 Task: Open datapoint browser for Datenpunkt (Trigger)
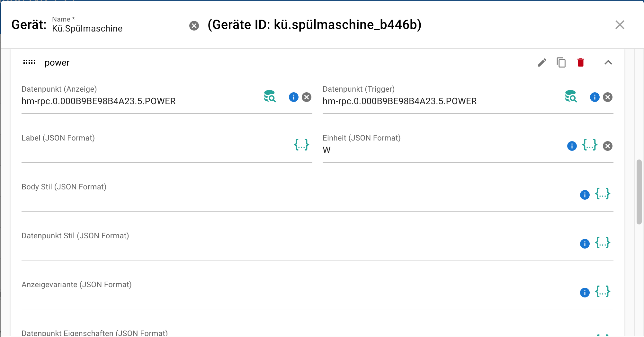(571, 96)
